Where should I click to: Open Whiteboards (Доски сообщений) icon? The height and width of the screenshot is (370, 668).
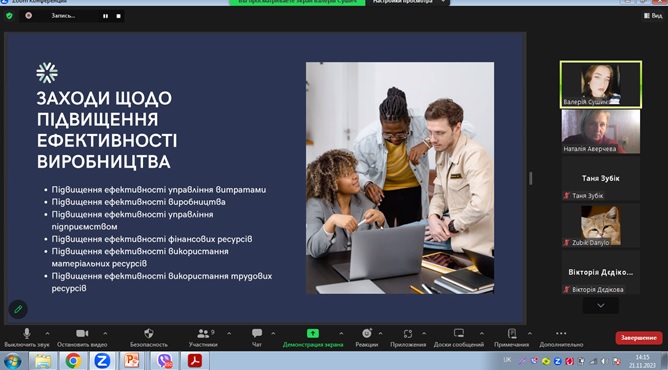(458, 333)
